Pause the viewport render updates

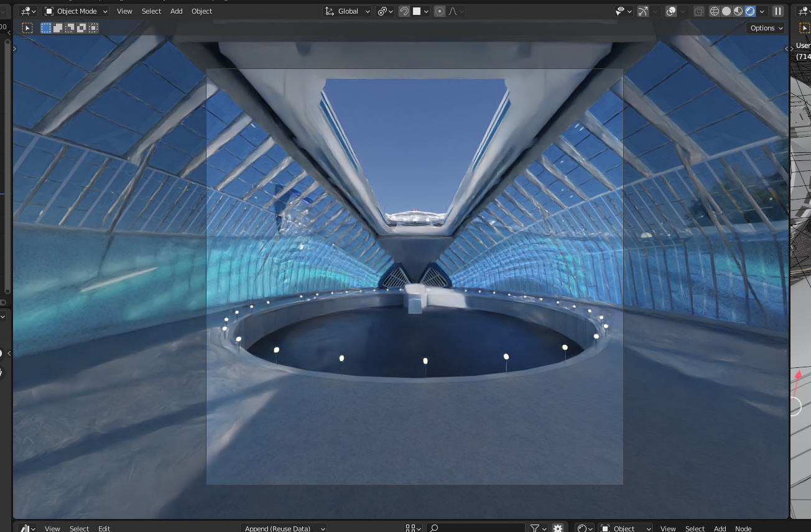coord(778,11)
